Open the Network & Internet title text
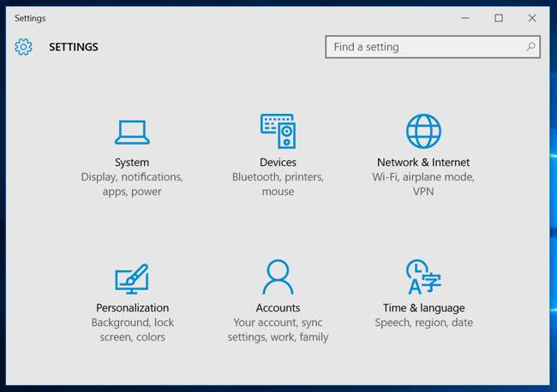Screen dimensions: 557x392 click(423, 163)
